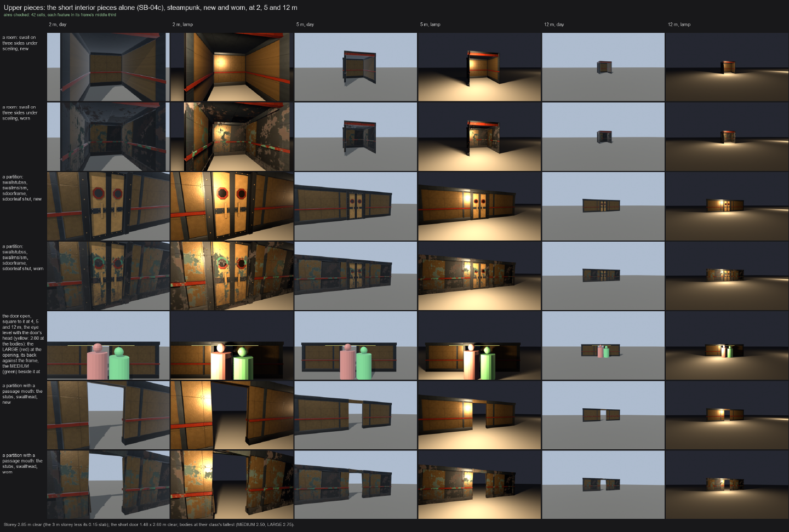Click the "12 m, day" column header

pos(554,25)
